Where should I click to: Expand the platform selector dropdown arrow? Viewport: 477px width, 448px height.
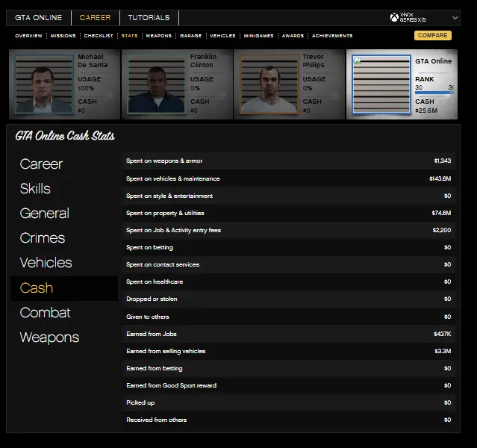pos(455,18)
